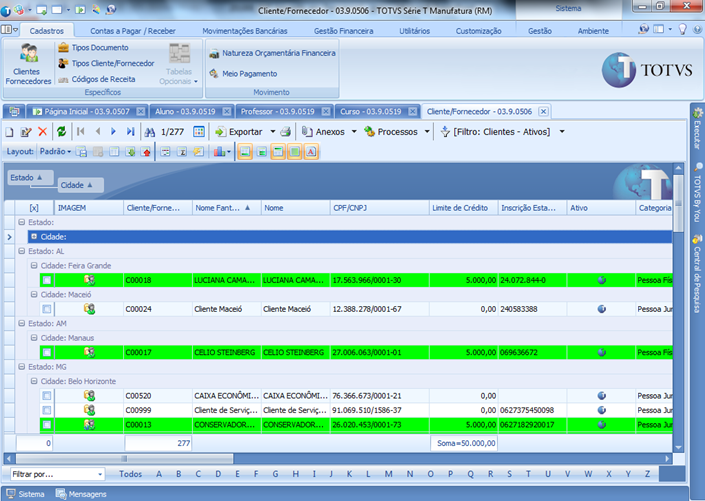Image resolution: width=705 pixels, height=501 pixels.
Task: Click the horizontal scrollbar thumb
Action: click(125, 459)
